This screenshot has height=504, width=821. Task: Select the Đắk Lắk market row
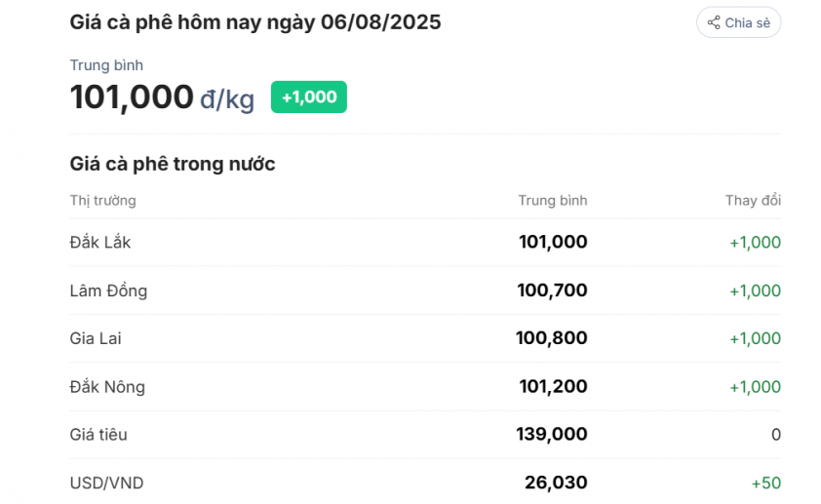pos(425,243)
